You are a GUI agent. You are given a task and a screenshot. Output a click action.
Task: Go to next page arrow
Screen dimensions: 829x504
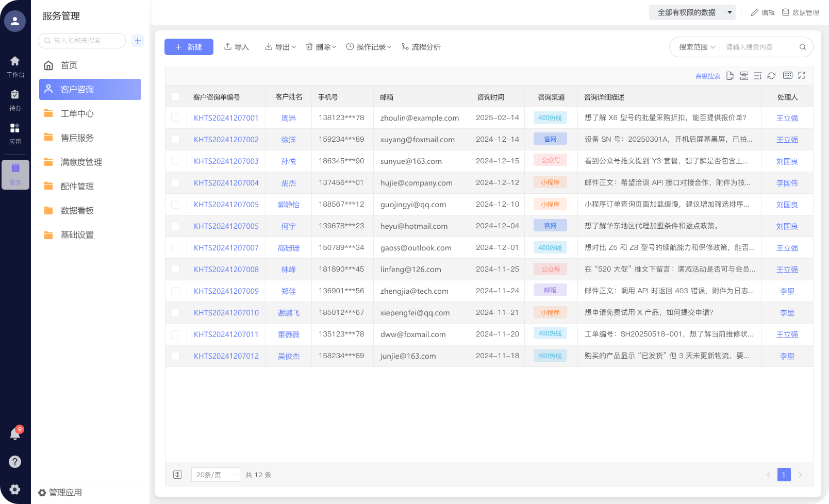point(800,475)
